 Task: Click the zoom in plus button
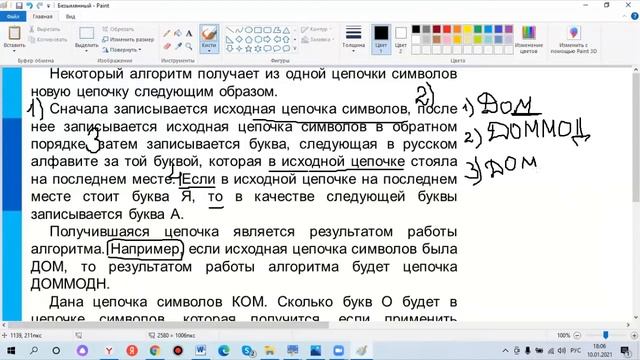tap(634, 335)
